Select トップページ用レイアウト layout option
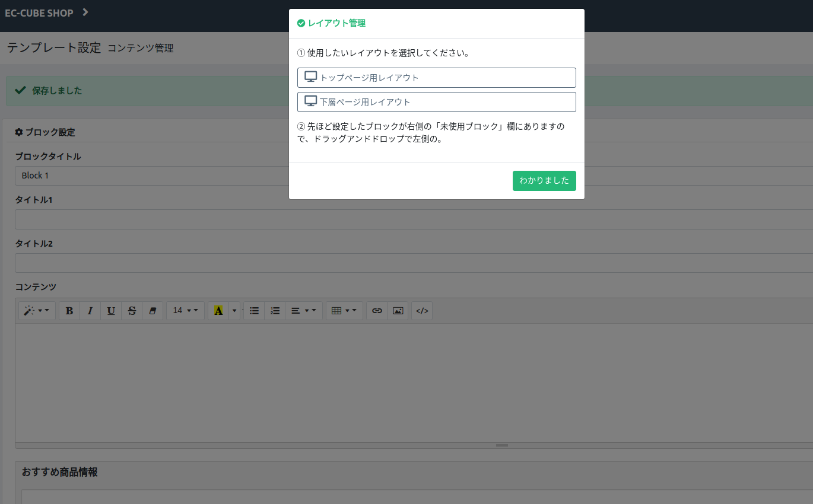Viewport: 813px width, 504px height. (x=436, y=78)
